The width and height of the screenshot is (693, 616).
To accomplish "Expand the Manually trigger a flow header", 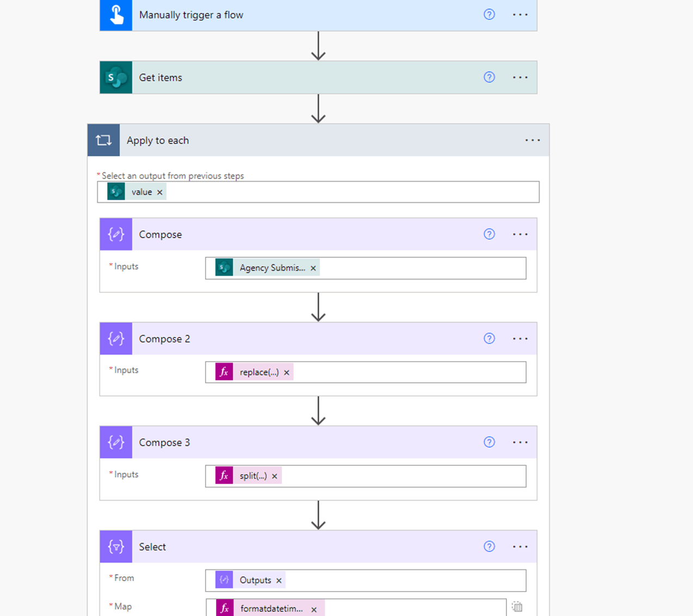I will tap(318, 15).
